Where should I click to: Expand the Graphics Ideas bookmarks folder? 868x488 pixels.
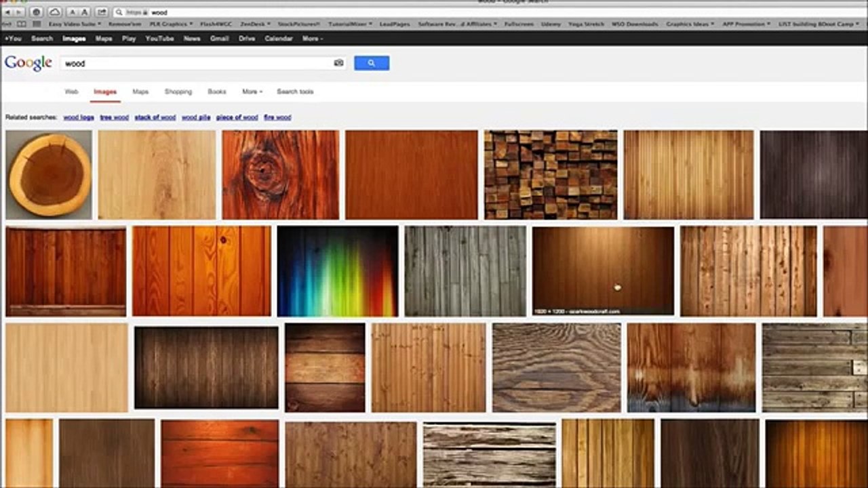(x=690, y=24)
